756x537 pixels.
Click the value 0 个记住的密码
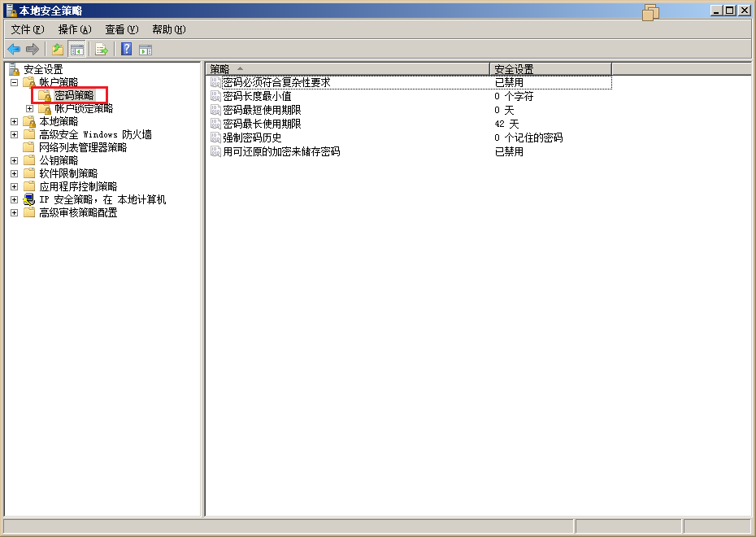[x=528, y=138]
